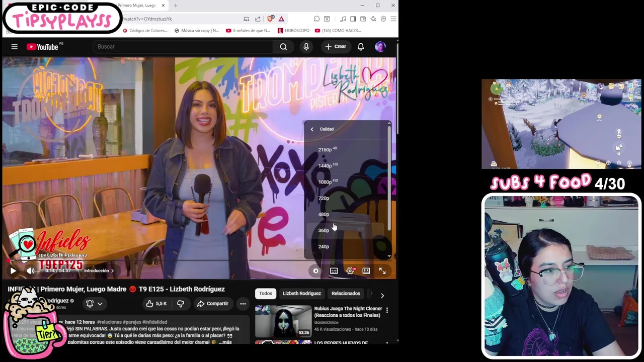Mute the video volume speaker icon

tap(31, 270)
